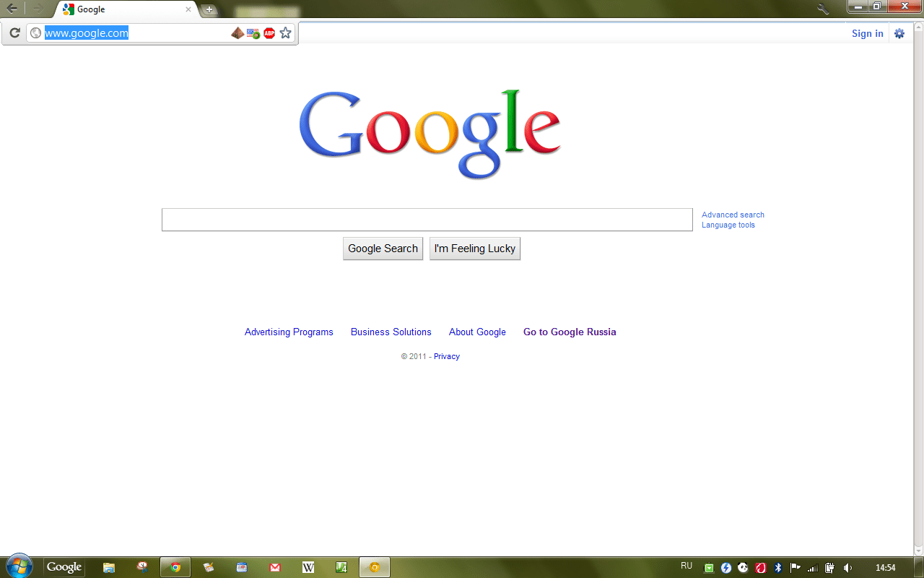Go back using the back arrow

tap(12, 9)
